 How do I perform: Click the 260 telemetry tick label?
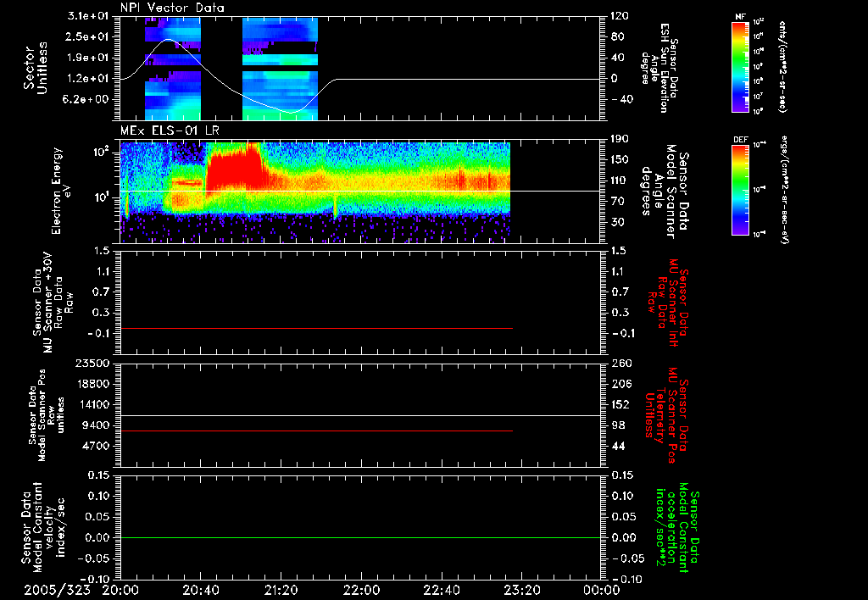click(620, 363)
